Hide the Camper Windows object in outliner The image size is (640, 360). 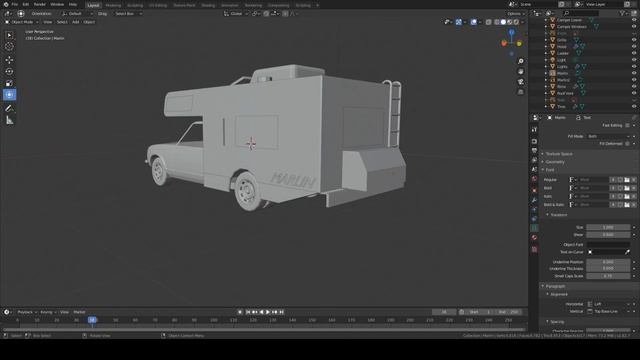pyautogui.click(x=634, y=27)
